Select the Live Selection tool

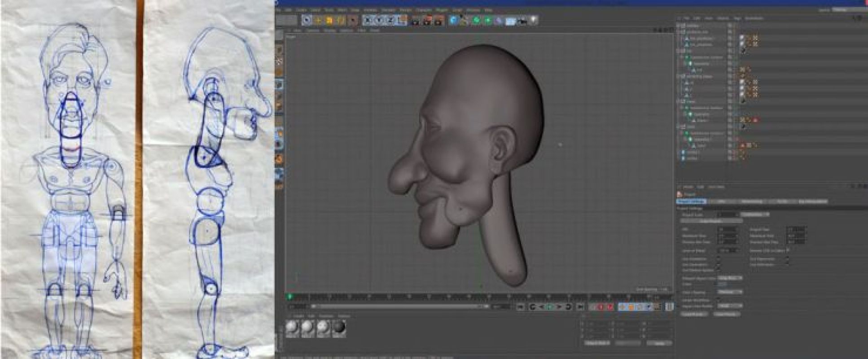[x=307, y=20]
